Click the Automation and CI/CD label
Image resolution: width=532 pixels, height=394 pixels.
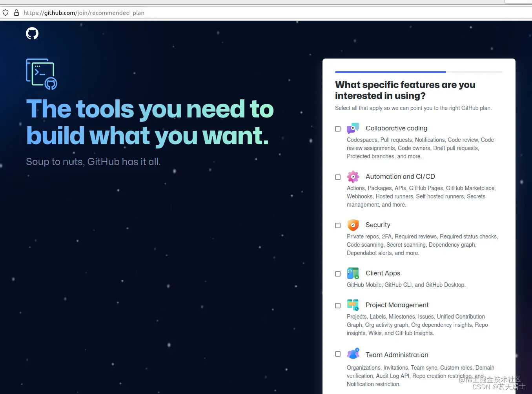point(400,176)
